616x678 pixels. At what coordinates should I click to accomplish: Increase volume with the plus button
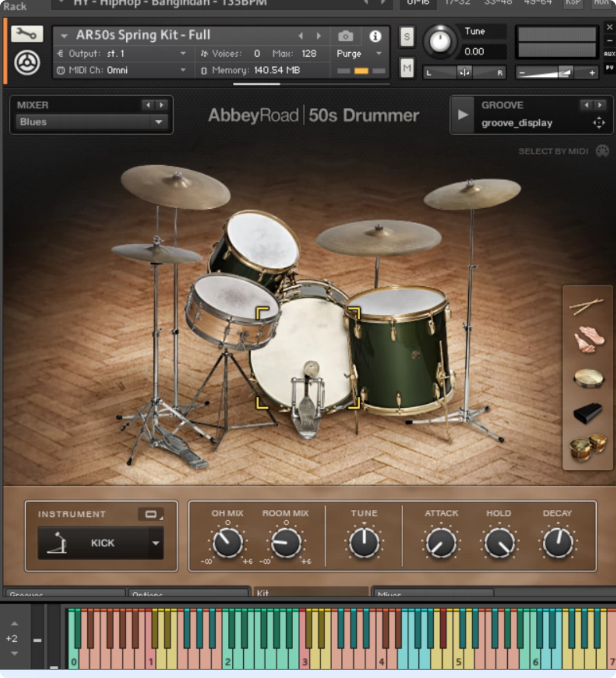(592, 73)
